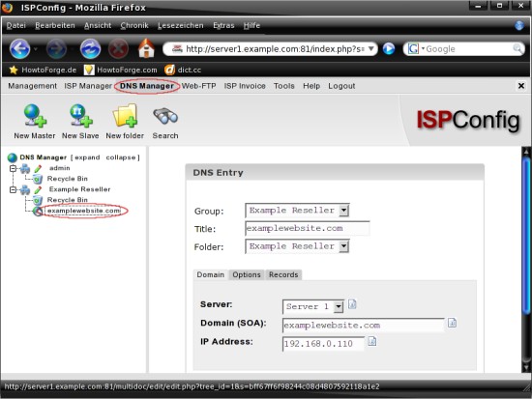The width and height of the screenshot is (532, 399).
Task: Edit the admin group via pencil icon
Action: (38, 168)
